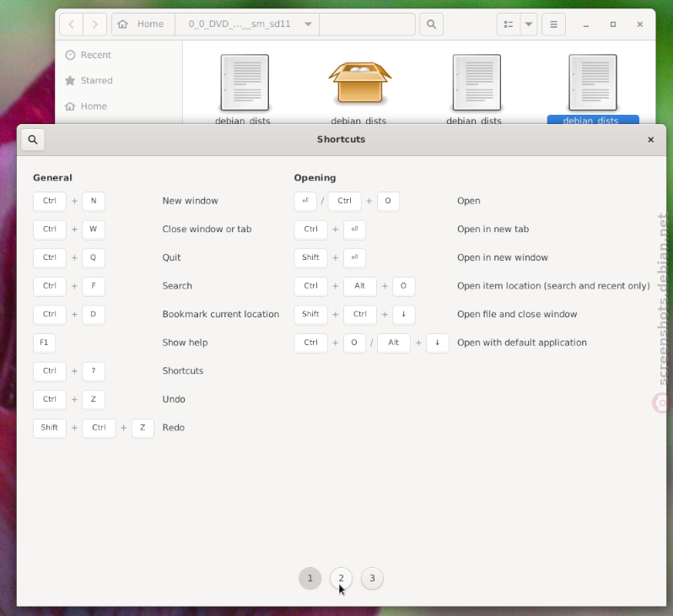Click the Alt key cap in Open item location row
The height and width of the screenshot is (616, 673).
[360, 286]
